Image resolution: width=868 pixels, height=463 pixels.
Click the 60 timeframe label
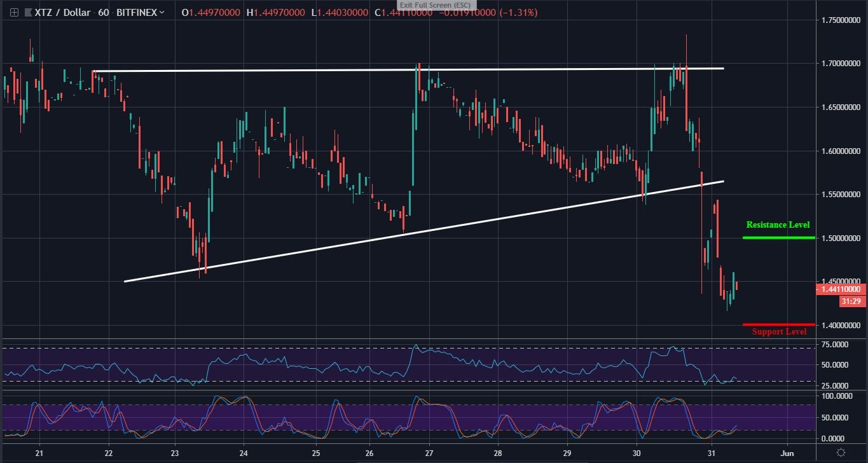pos(105,11)
